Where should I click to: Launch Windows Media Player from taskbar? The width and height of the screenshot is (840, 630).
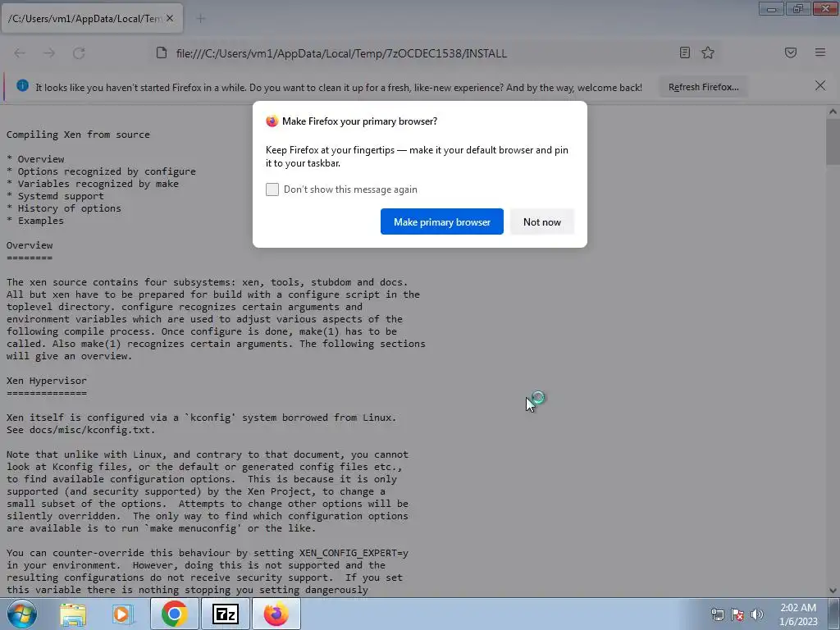point(121,614)
